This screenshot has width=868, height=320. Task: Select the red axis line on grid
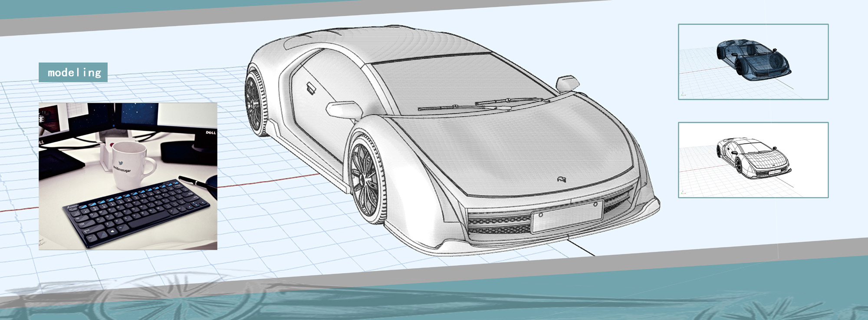[x=269, y=180]
